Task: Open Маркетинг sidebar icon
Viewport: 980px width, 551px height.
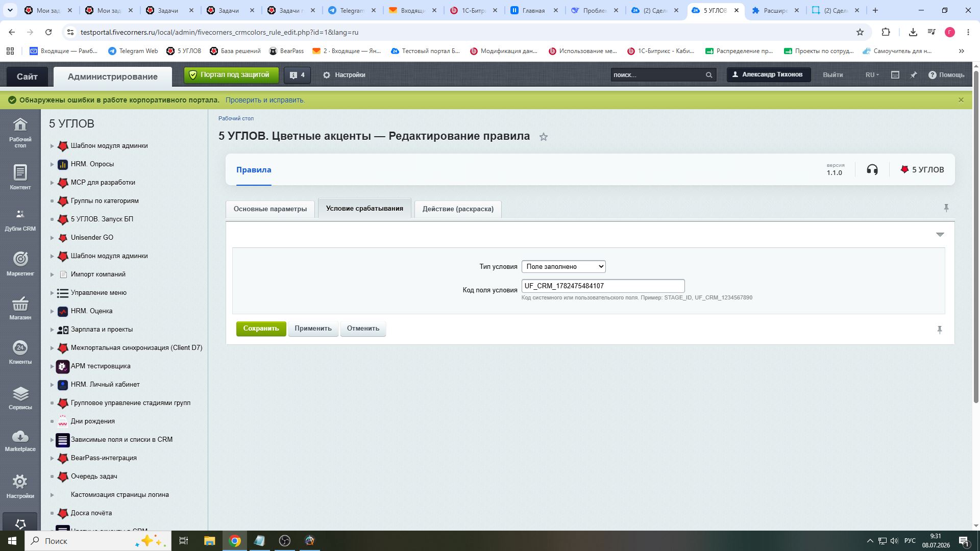Action: 20,264
